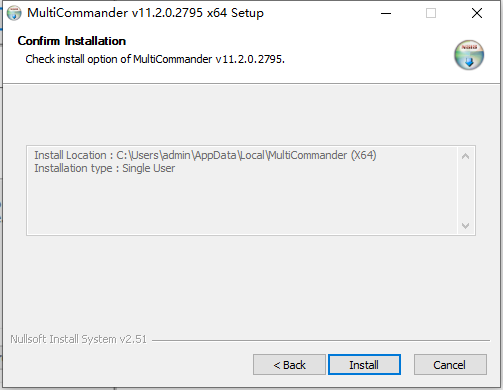Click the greyed-out maximize window button
Image resolution: width=503 pixels, height=390 pixels.
click(x=431, y=13)
